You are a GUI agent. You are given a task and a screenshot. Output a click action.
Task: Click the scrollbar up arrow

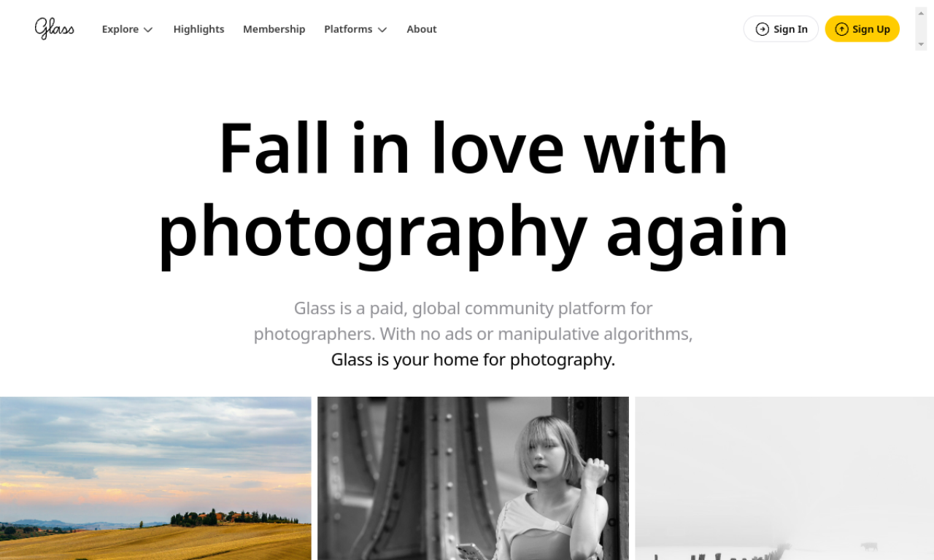coord(921,13)
